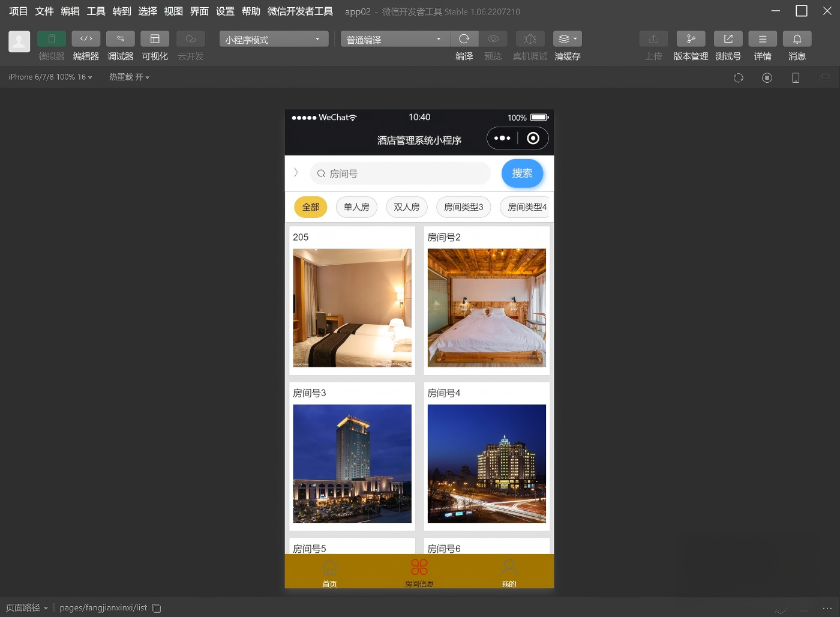Screen dimensions: 840x617
Task: Click the mini program circle close icon
Action: tap(533, 139)
